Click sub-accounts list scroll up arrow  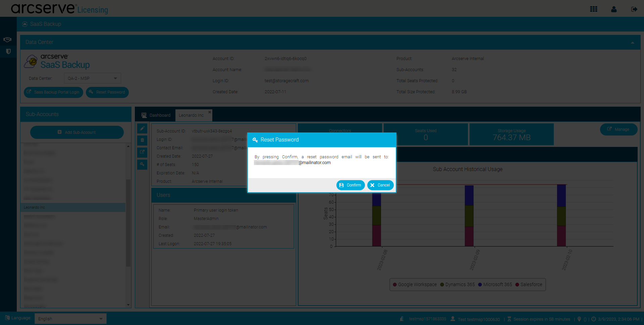tap(128, 147)
